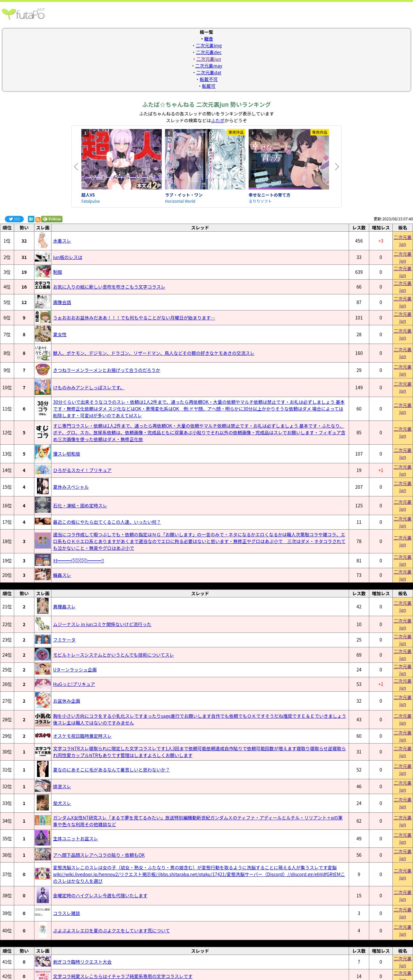
Task: Click the 文字コラ エロ専用 thread thumbnail
Action: pos(42,286)
